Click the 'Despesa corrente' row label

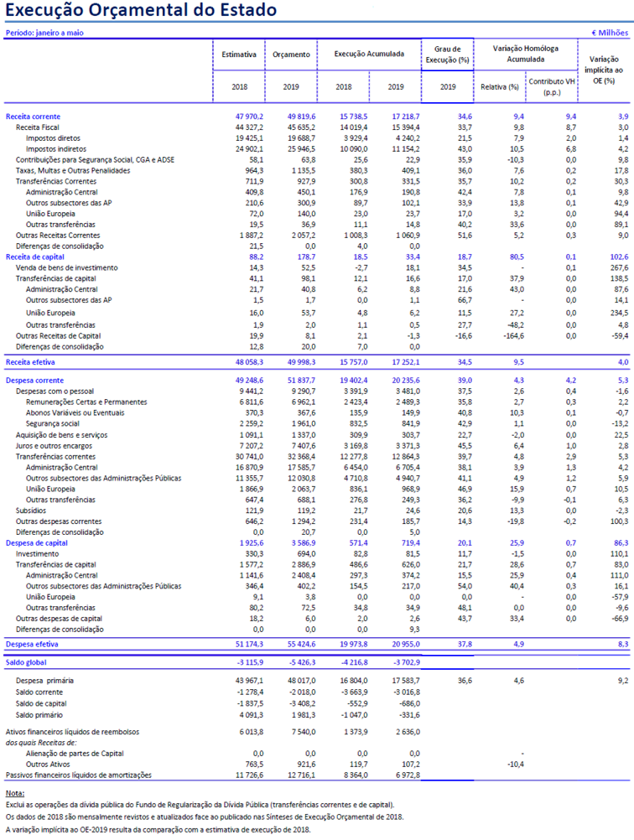coord(34,380)
